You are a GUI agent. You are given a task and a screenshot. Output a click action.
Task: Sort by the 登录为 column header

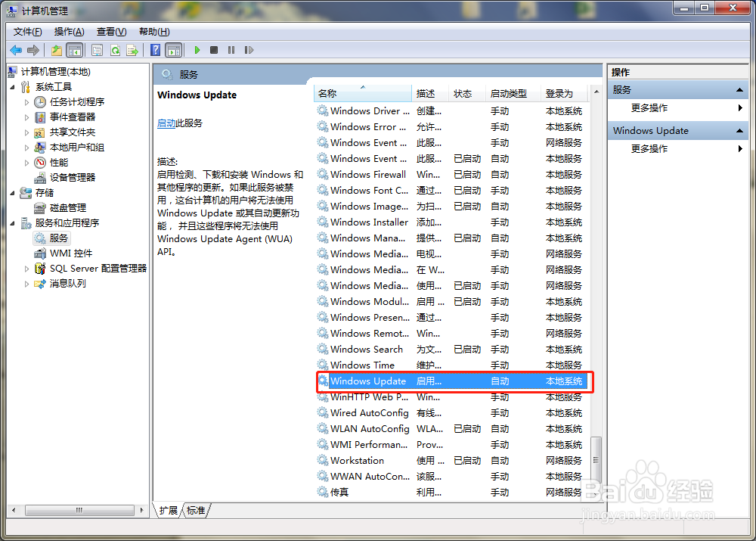(565, 94)
